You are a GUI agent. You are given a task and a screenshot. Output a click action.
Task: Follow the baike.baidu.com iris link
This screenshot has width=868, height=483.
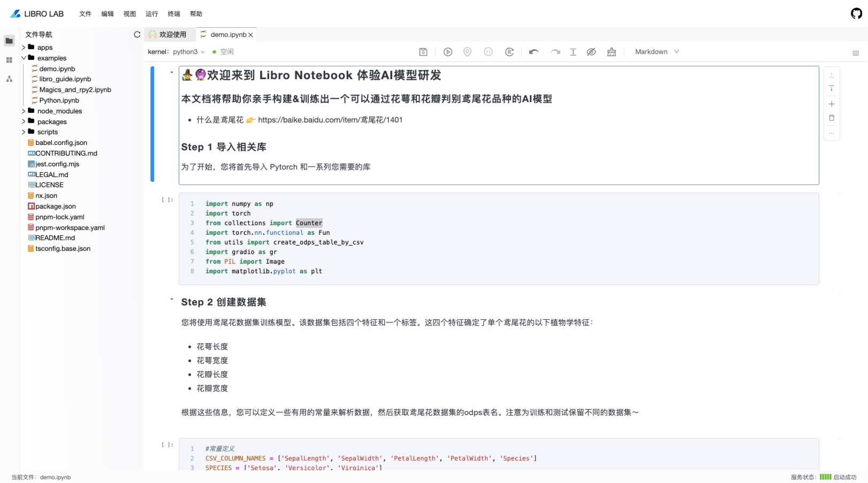click(330, 120)
